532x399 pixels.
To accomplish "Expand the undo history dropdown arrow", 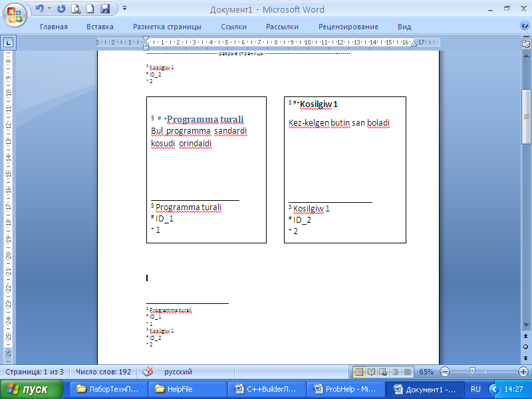I will [x=49, y=9].
